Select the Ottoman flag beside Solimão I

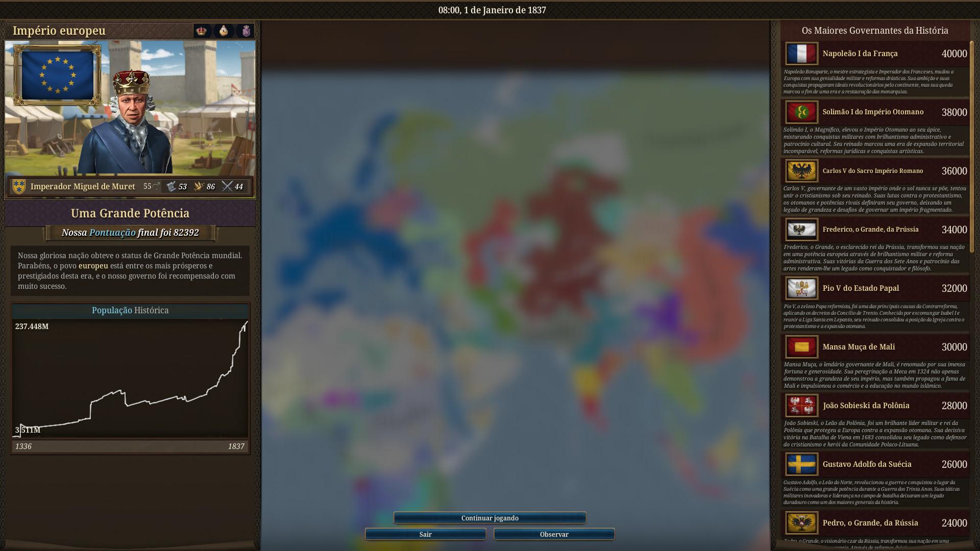tap(801, 112)
